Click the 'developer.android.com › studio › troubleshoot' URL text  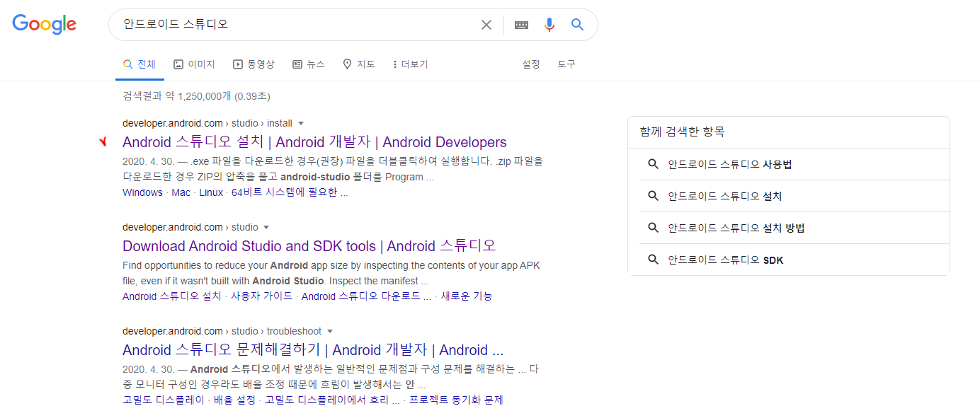coord(222,331)
